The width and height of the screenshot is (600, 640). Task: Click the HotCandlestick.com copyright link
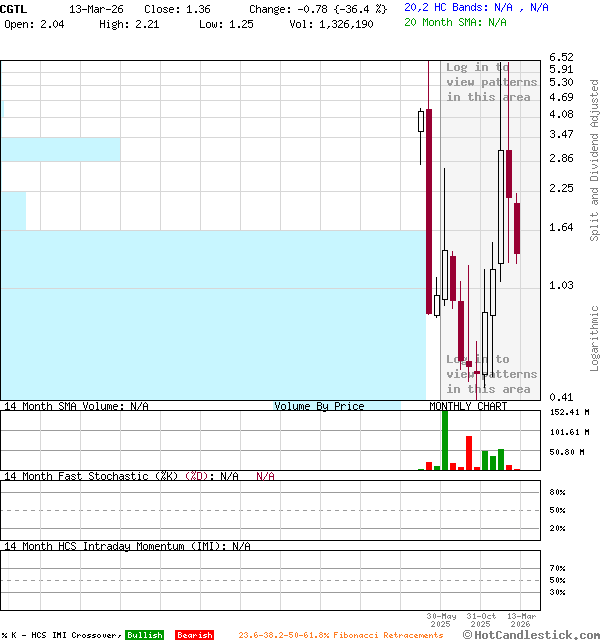(532, 634)
